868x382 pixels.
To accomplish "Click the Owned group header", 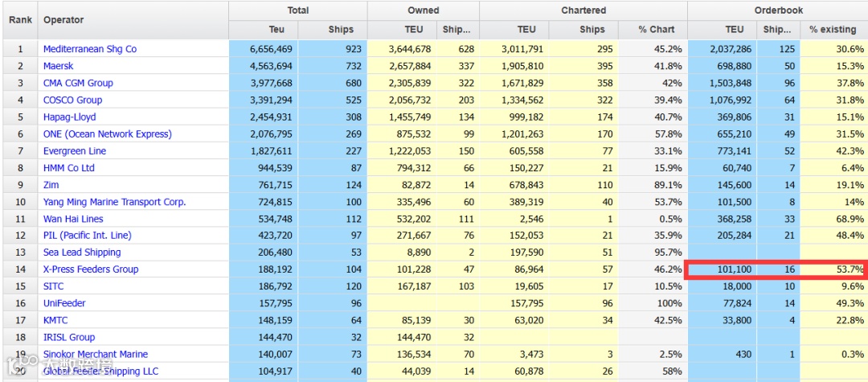I will (x=424, y=10).
